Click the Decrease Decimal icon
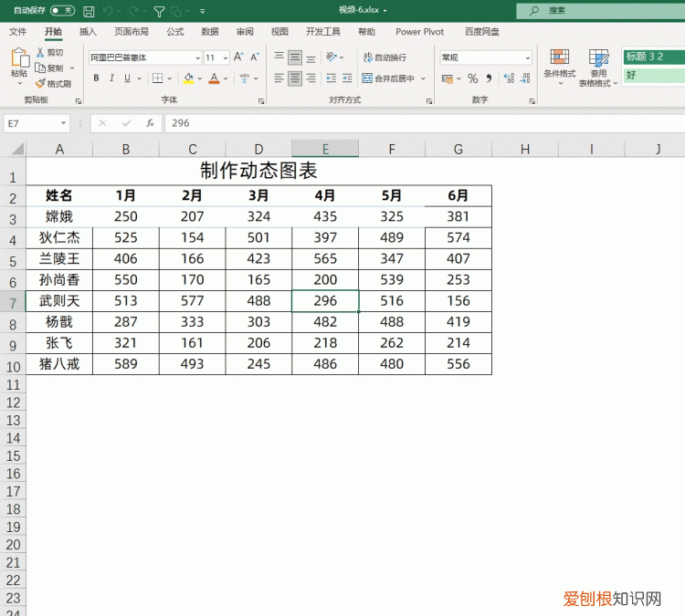 coord(525,78)
